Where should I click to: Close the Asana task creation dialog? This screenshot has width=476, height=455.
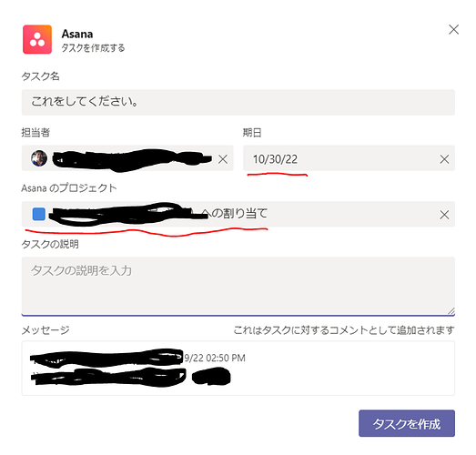click(453, 29)
